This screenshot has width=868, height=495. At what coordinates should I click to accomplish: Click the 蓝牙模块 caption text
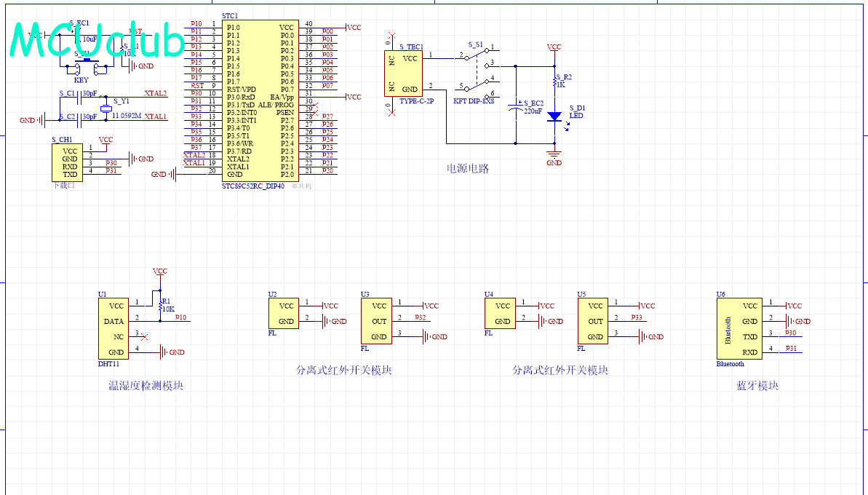[757, 386]
